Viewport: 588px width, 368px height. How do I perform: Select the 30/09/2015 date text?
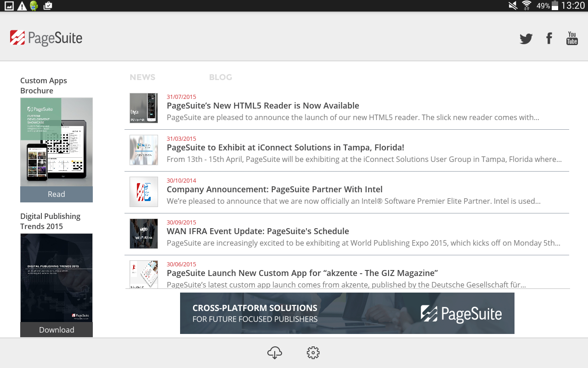pyautogui.click(x=181, y=222)
